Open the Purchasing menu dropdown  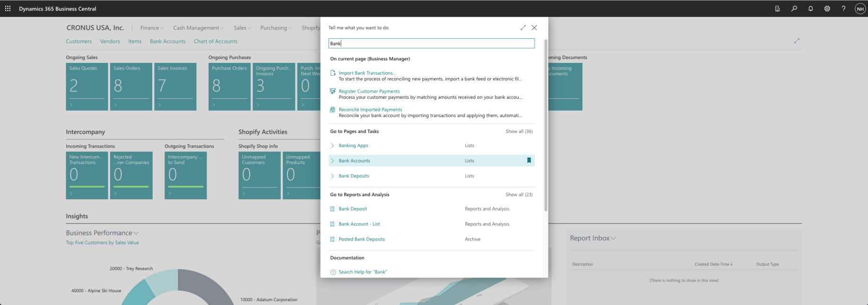(x=276, y=28)
